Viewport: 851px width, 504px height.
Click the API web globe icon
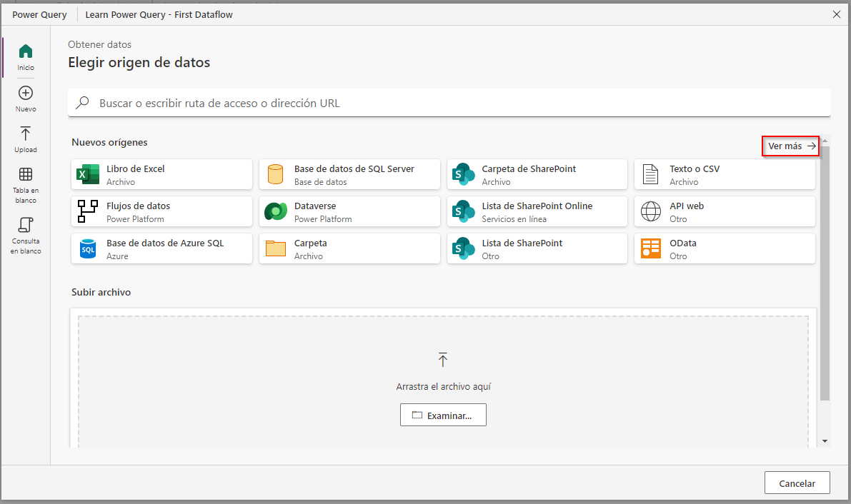[x=651, y=211]
